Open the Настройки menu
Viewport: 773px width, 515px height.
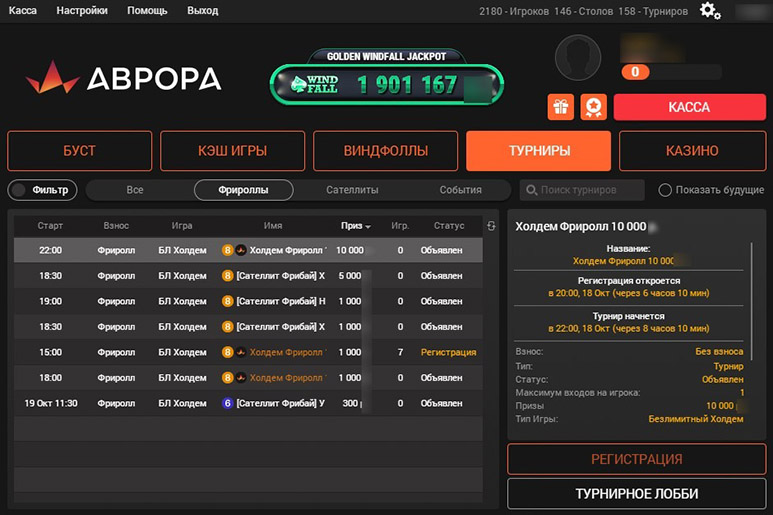tap(82, 11)
